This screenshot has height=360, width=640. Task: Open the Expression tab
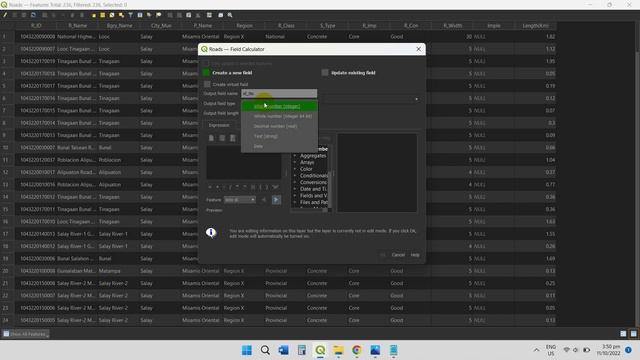pyautogui.click(x=219, y=125)
